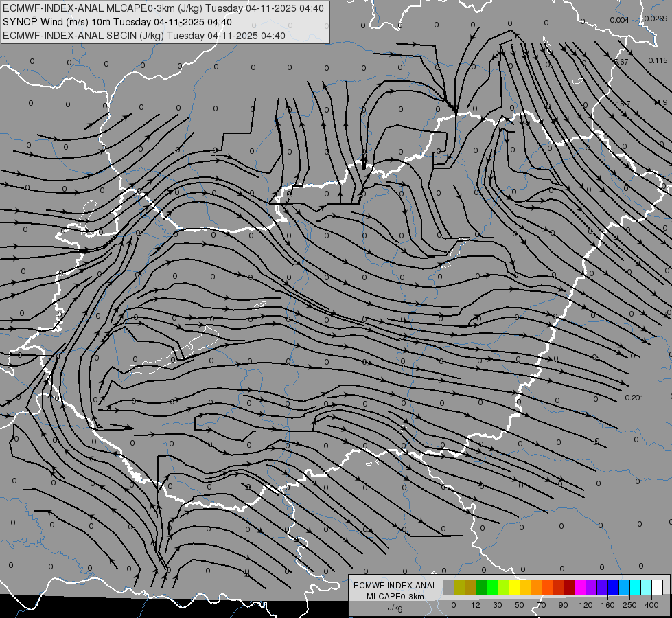This screenshot has width=672, height=618.
Task: Click the legend scale label 70
Action: tap(542, 605)
